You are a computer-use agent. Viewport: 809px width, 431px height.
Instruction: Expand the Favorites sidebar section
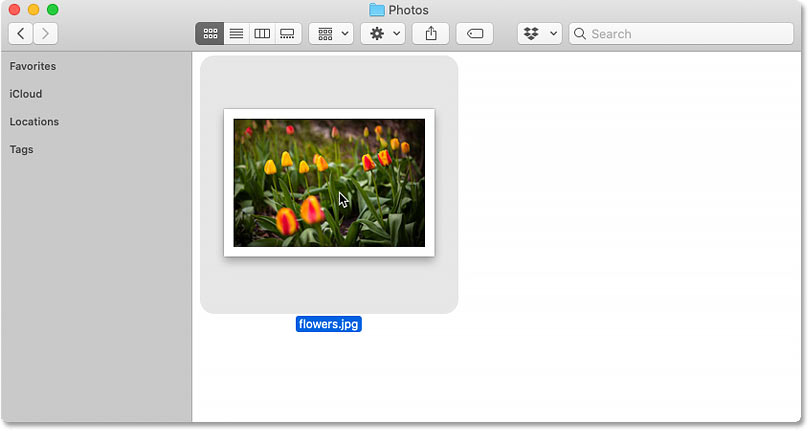(x=33, y=66)
